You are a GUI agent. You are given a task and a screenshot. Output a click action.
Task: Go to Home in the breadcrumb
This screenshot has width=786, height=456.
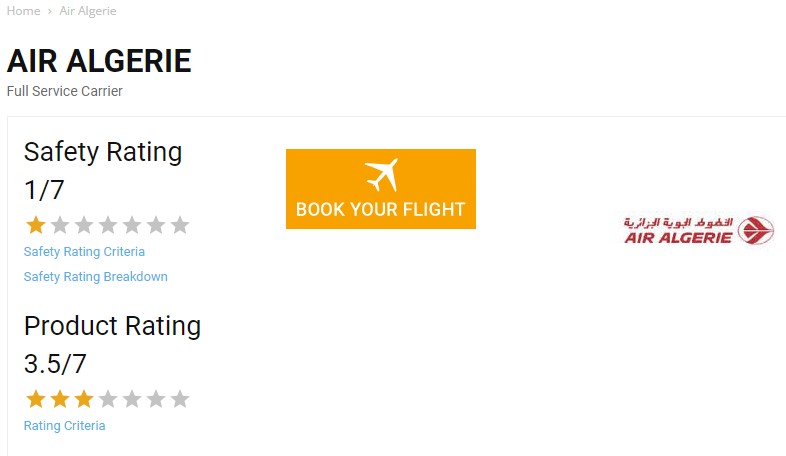tap(23, 11)
